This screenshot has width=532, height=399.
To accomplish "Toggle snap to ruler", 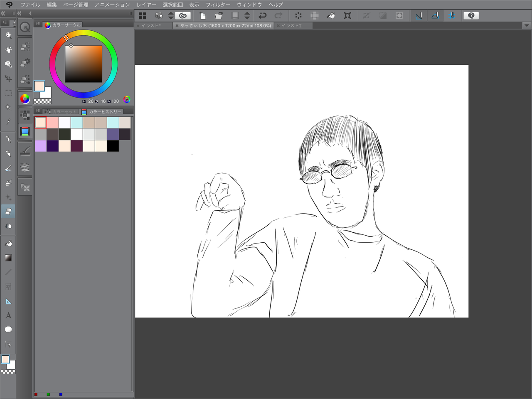I will 419,16.
